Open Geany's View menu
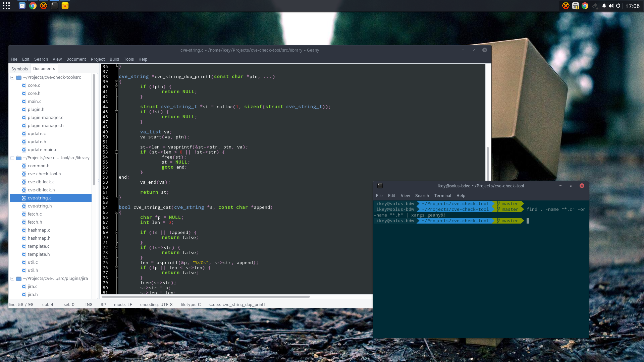 point(57,59)
